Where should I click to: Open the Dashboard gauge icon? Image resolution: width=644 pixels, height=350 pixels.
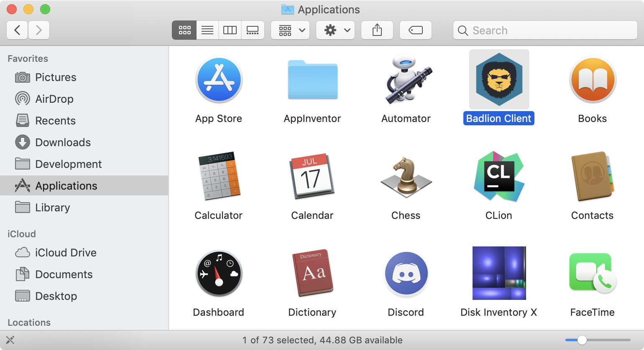click(219, 273)
